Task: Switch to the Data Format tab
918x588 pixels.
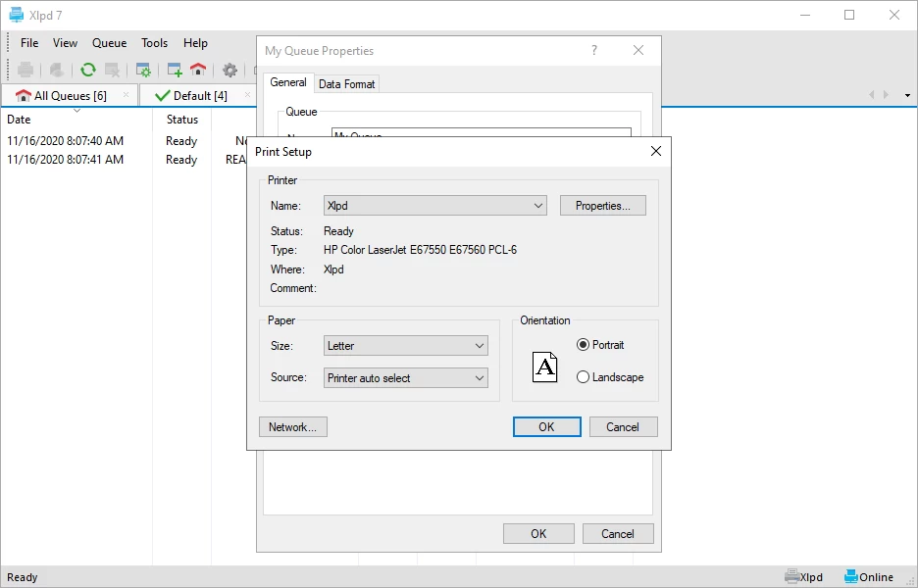Action: [346, 84]
